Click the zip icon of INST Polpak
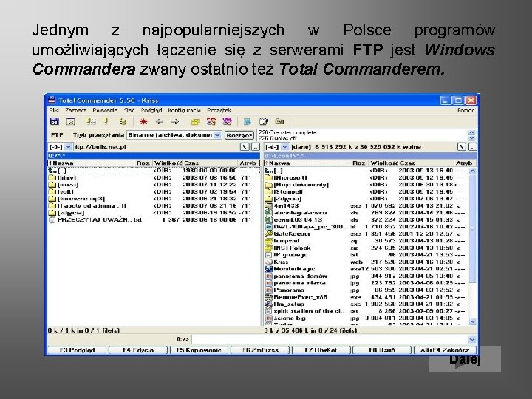Image resolution: width=532 pixels, height=399 pixels. [x=268, y=248]
